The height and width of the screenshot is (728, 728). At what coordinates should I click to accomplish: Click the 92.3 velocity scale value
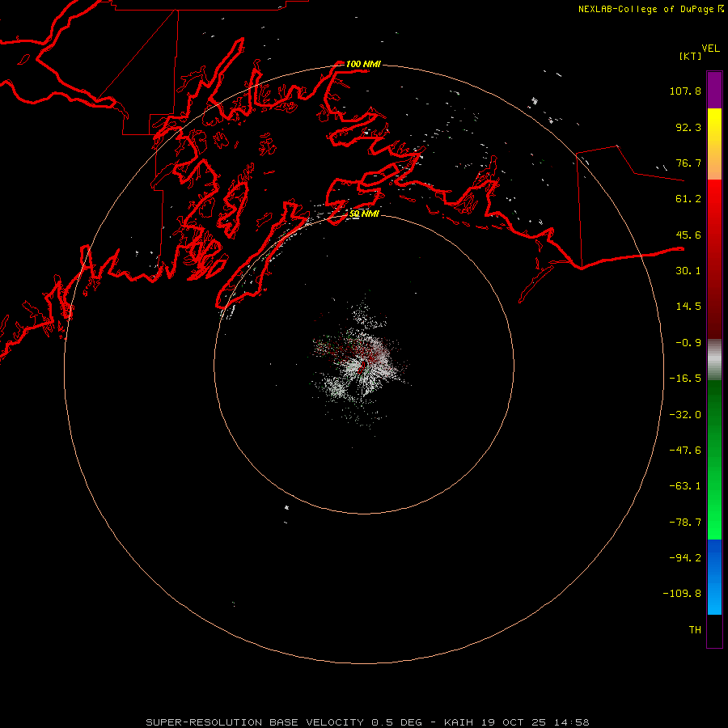(x=688, y=127)
